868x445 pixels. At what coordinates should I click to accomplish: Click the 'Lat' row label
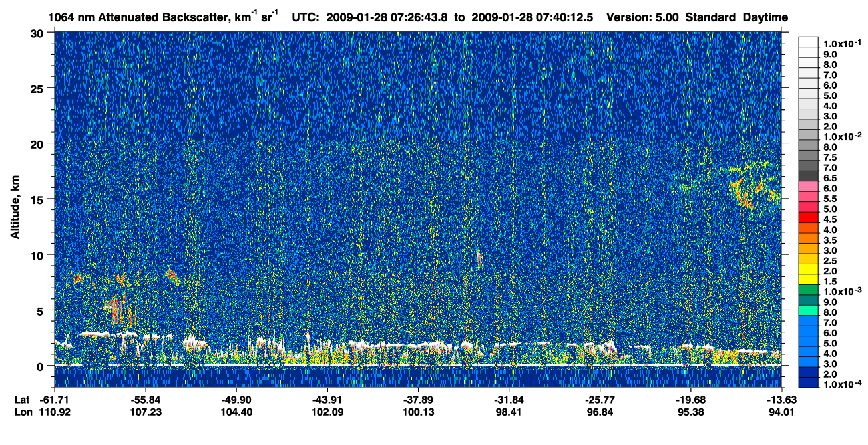coord(21,399)
